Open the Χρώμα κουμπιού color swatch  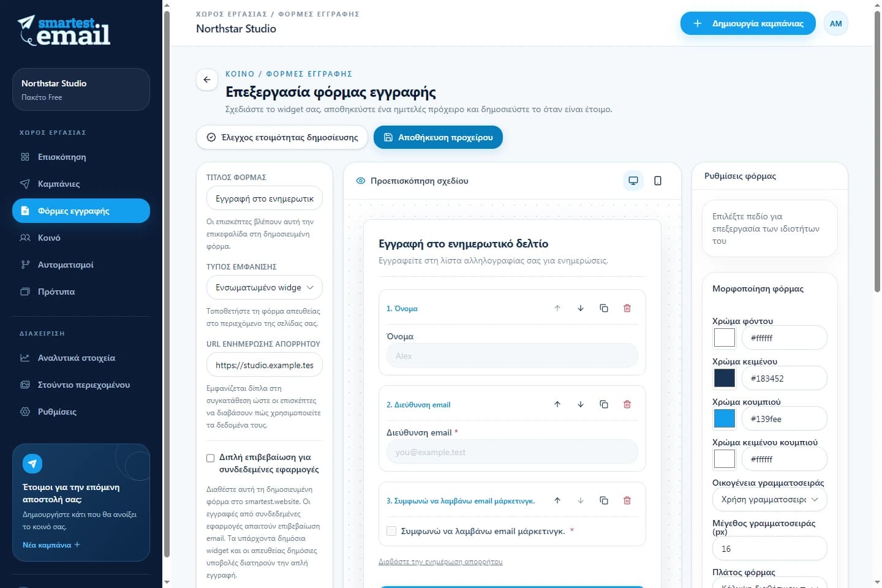coord(725,418)
